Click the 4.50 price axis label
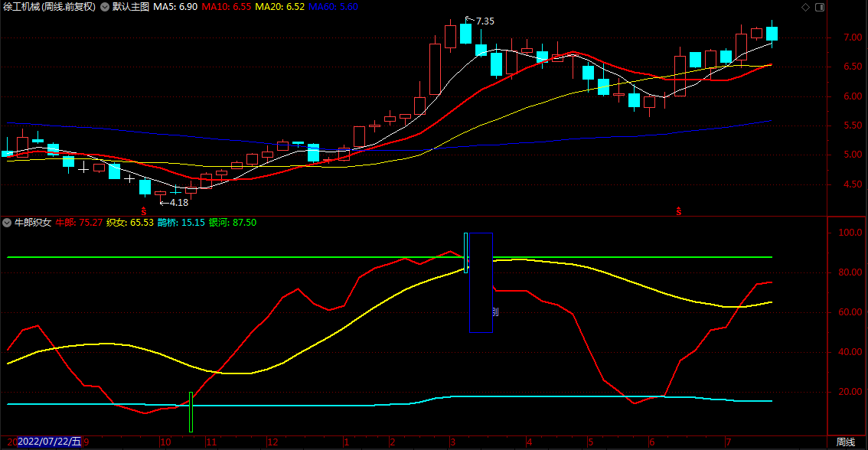The height and width of the screenshot is (450, 868). point(853,184)
